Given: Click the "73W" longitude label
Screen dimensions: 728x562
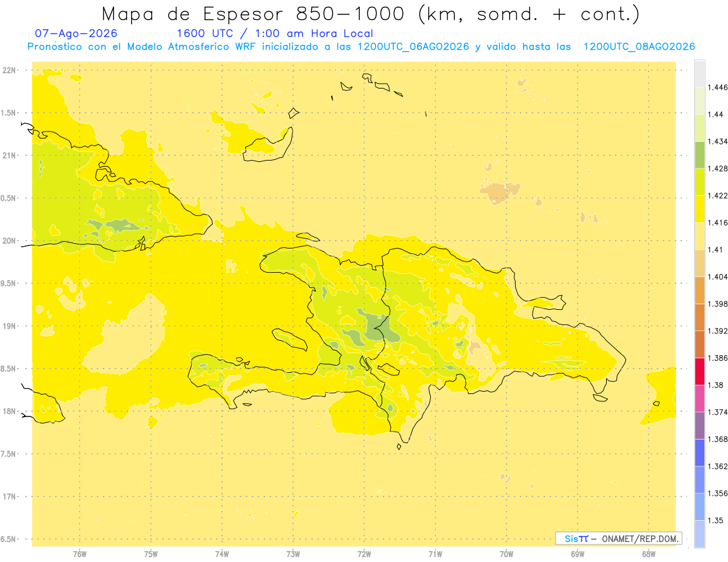Looking at the screenshot, I should pos(293,554).
